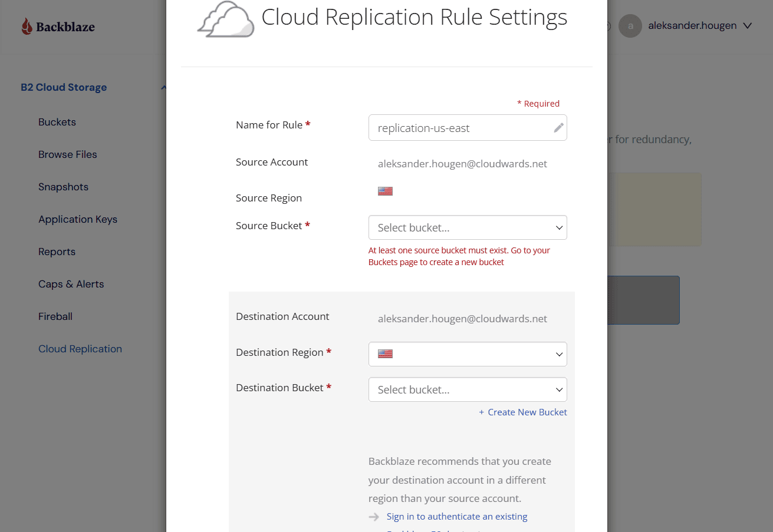Viewport: 773px width, 532px height.
Task: Collapse the B2 Cloud Storage section
Action: coord(163,88)
